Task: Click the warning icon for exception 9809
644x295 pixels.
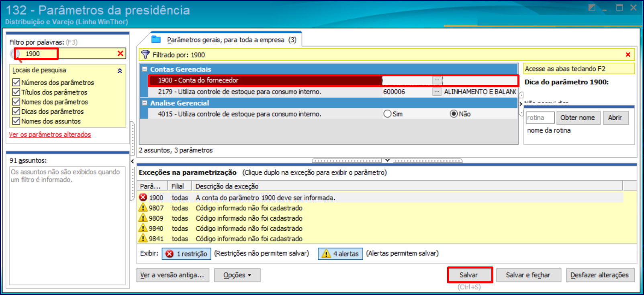Action: pyautogui.click(x=143, y=218)
